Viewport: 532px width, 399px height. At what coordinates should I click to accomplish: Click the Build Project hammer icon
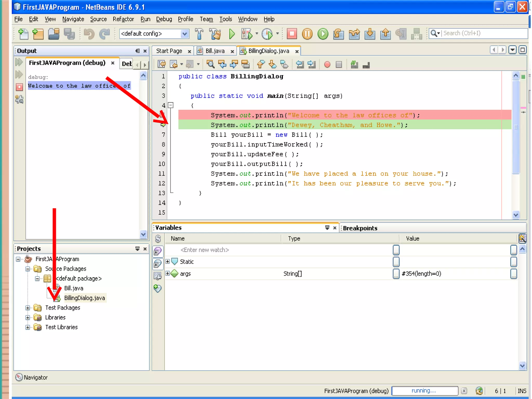[x=199, y=34]
